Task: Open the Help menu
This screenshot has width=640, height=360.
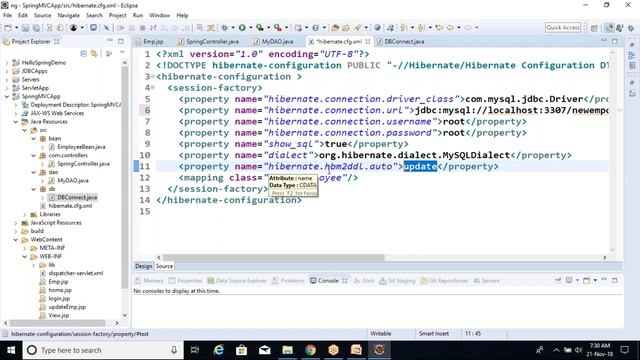Action: (182, 15)
